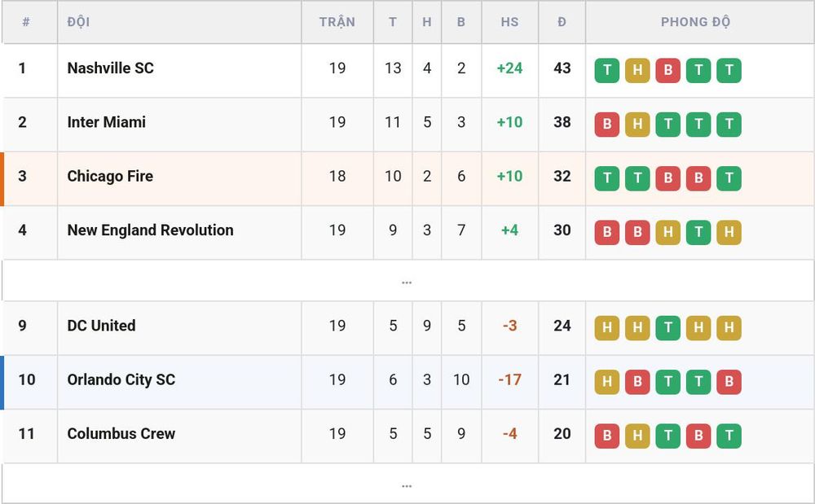The image size is (815, 504).
Task: Open the Nashville SC team link
Action: [110, 68]
